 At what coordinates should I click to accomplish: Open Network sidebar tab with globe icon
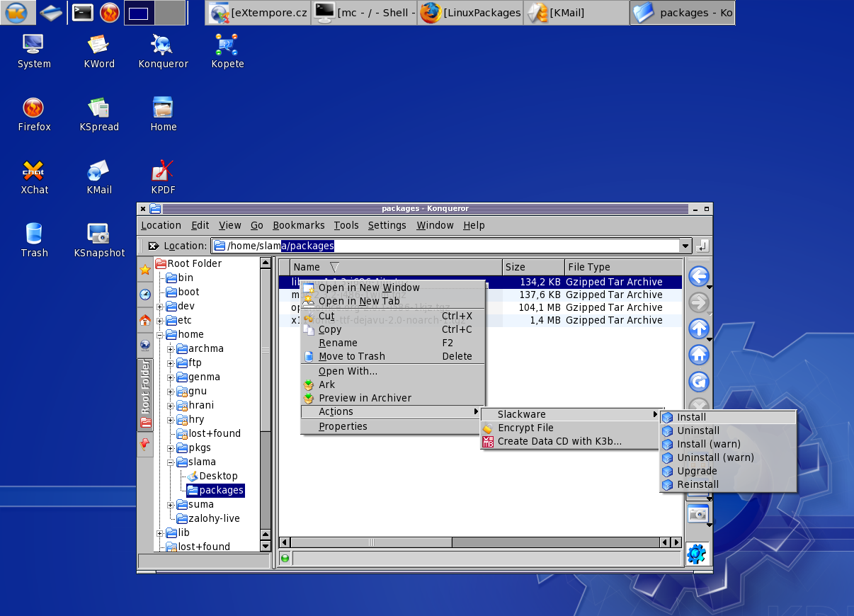coord(145,345)
